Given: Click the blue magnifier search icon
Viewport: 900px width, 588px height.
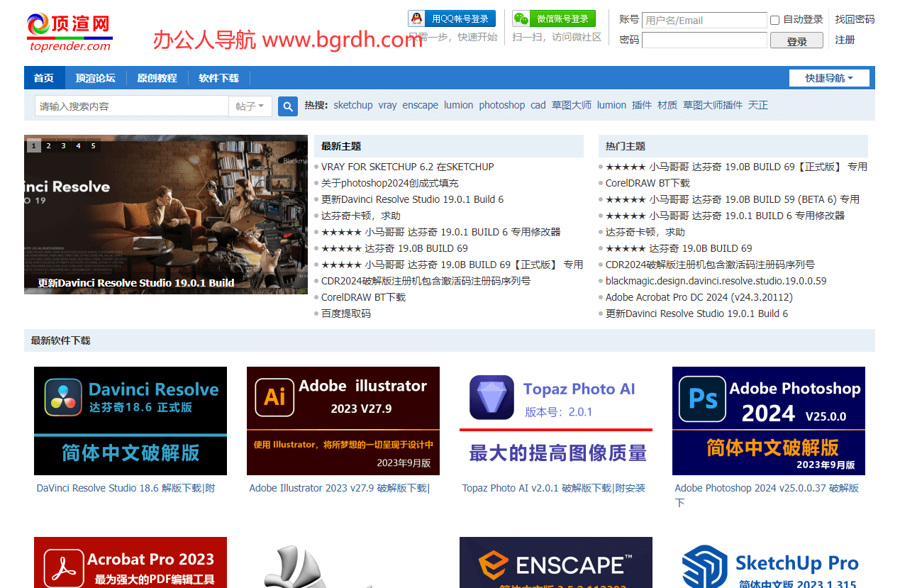Looking at the screenshot, I should click(287, 106).
